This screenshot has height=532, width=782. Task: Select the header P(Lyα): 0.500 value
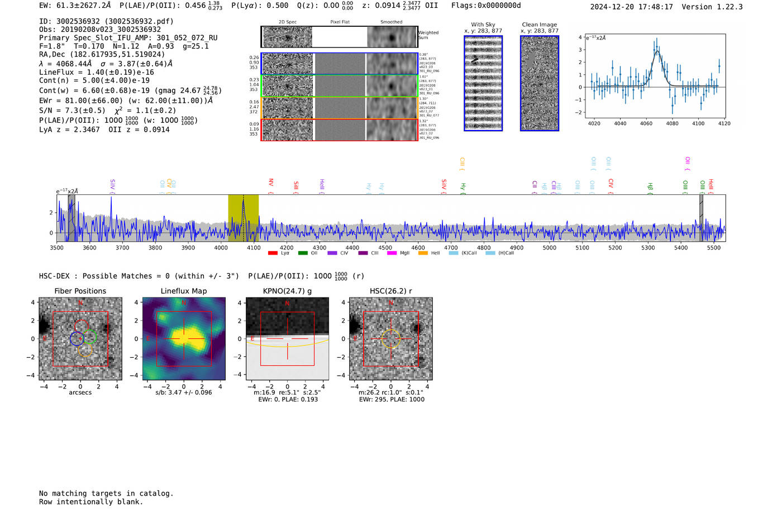(260, 6)
